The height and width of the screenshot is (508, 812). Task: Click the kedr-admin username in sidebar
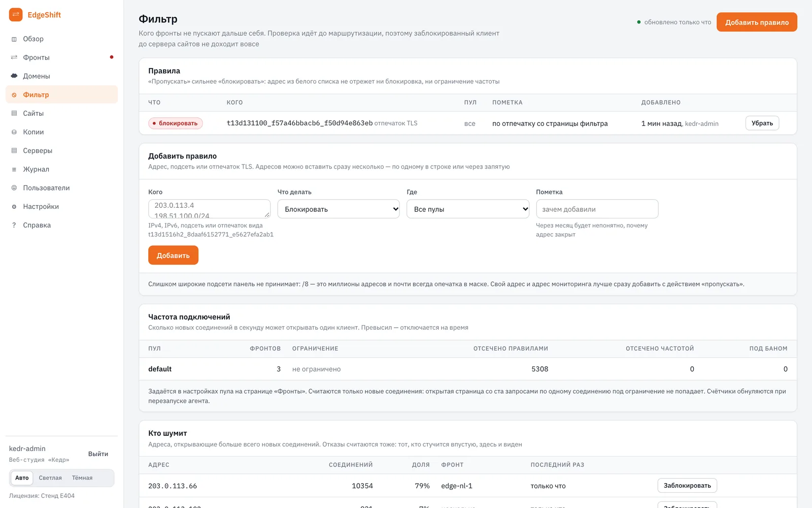pos(27,449)
